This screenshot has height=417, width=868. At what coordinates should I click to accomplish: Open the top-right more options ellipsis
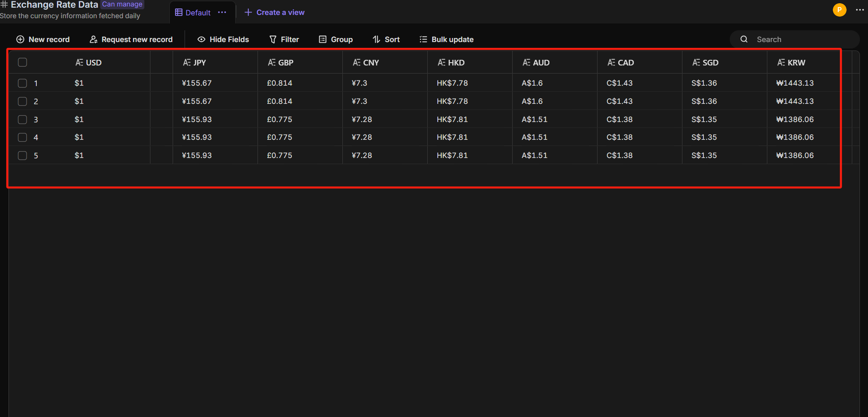[860, 10]
